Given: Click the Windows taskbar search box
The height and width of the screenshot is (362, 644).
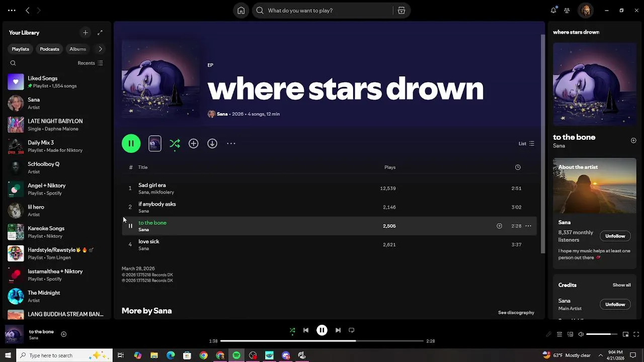Looking at the screenshot, I should (64, 355).
